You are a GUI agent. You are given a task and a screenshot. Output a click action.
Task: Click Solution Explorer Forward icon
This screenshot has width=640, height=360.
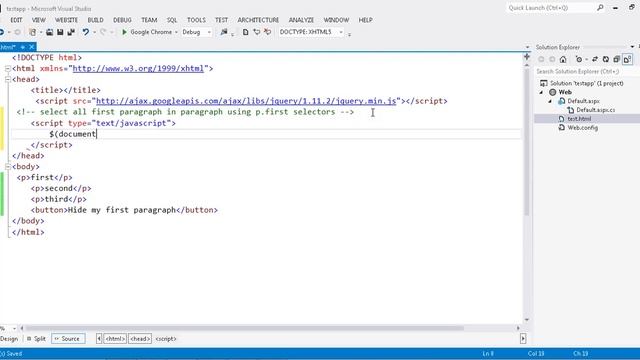552,60
